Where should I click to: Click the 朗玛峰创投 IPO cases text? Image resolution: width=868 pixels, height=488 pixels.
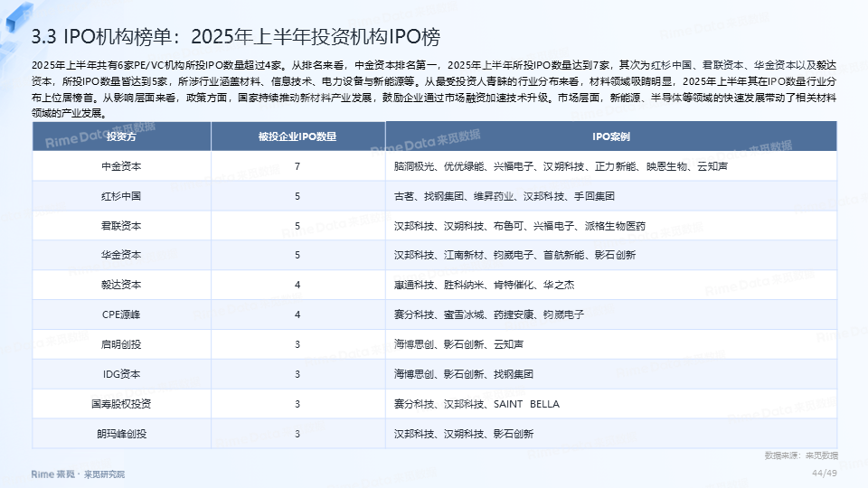[x=463, y=435]
